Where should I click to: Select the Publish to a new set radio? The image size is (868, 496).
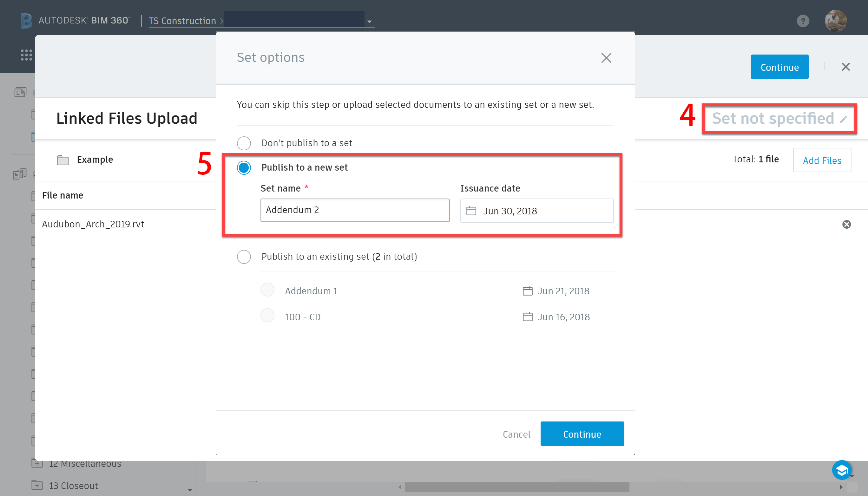coord(244,167)
